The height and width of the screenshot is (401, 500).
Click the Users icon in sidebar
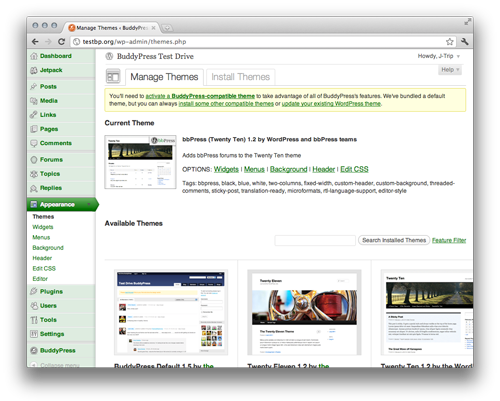[x=34, y=306]
